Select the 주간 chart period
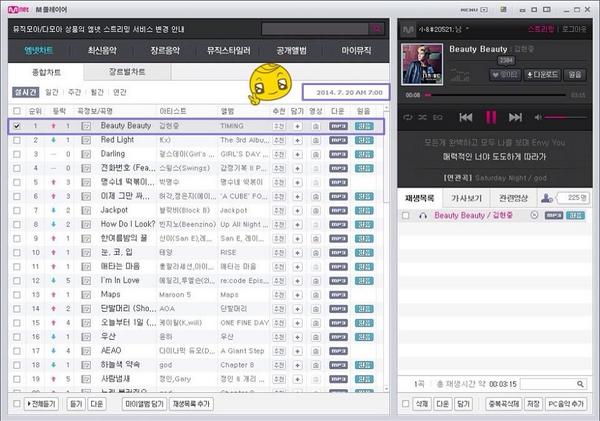Viewport: 600px width, 421px height. coord(75,92)
